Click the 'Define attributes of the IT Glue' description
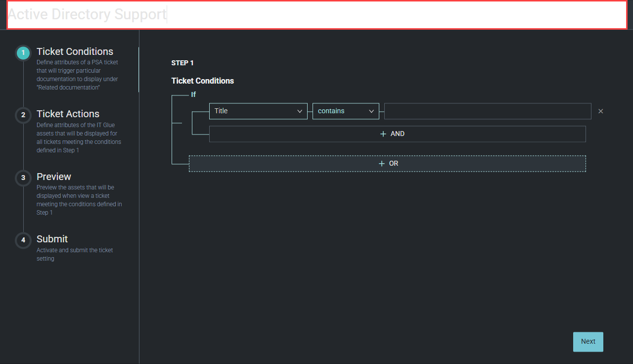This screenshot has width=633, height=364. tap(79, 137)
